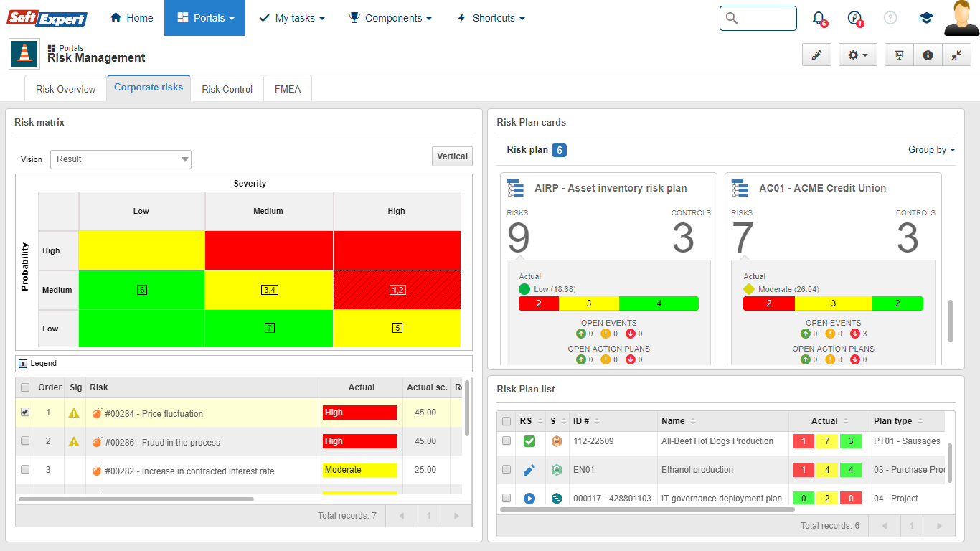Screen dimensions: 980x551
Task: Open the user profile avatar
Action: pos(961,18)
